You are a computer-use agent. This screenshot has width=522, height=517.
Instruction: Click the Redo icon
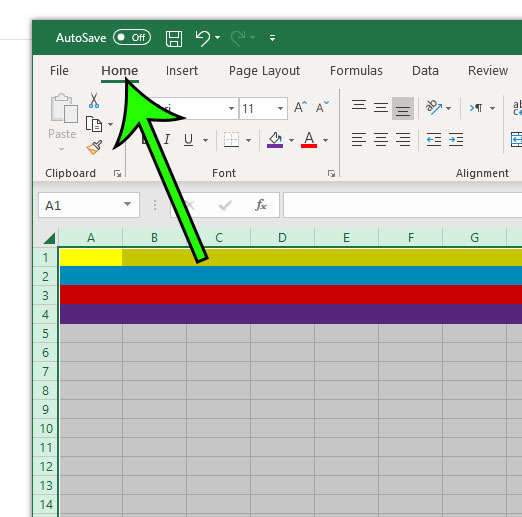(238, 38)
